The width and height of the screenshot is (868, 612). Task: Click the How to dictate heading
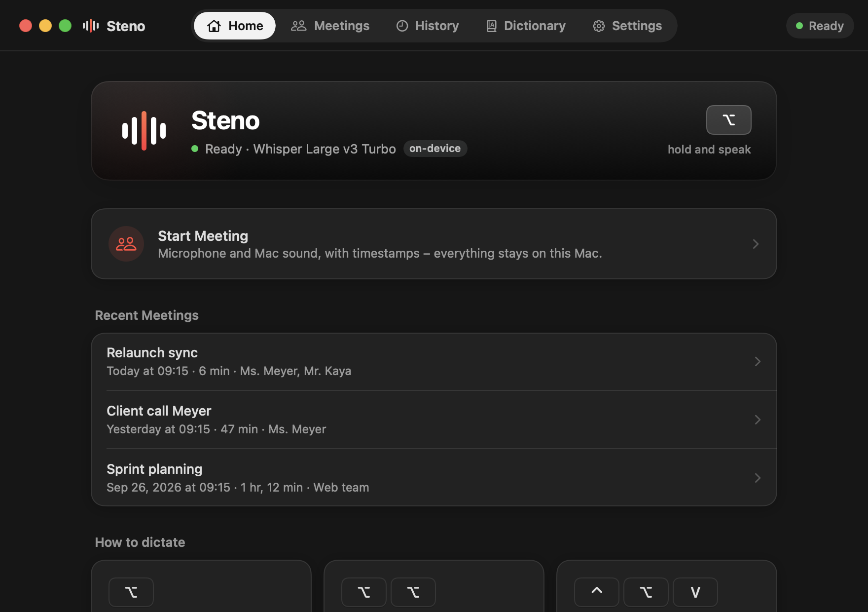(140, 542)
